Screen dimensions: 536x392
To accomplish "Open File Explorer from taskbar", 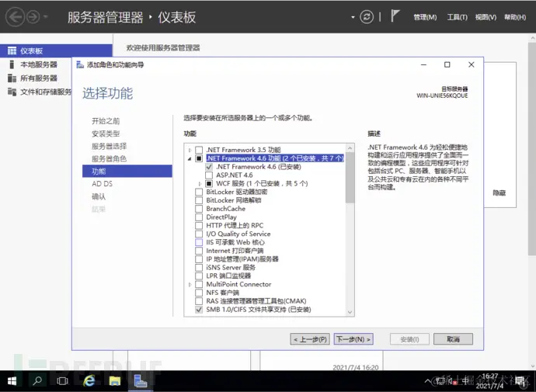I will (115, 380).
